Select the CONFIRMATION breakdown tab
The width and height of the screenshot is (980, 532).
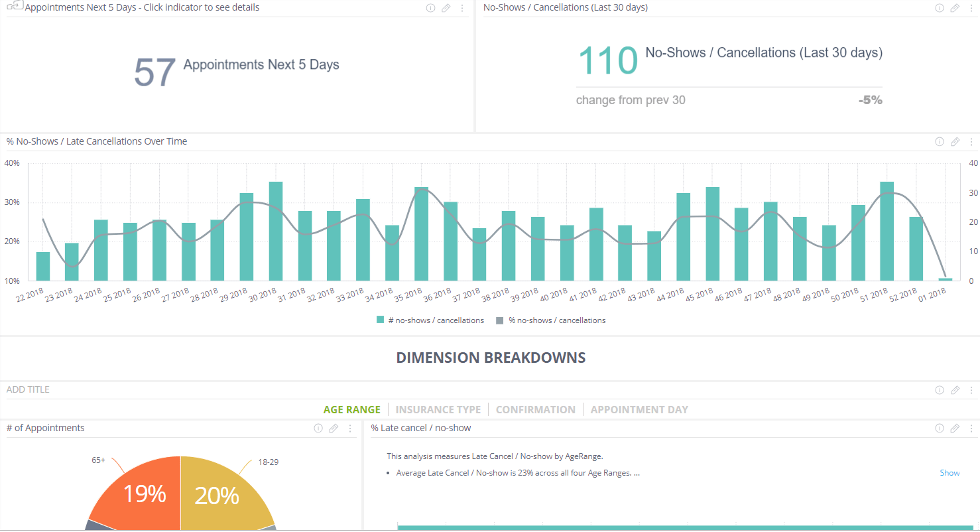(x=535, y=410)
